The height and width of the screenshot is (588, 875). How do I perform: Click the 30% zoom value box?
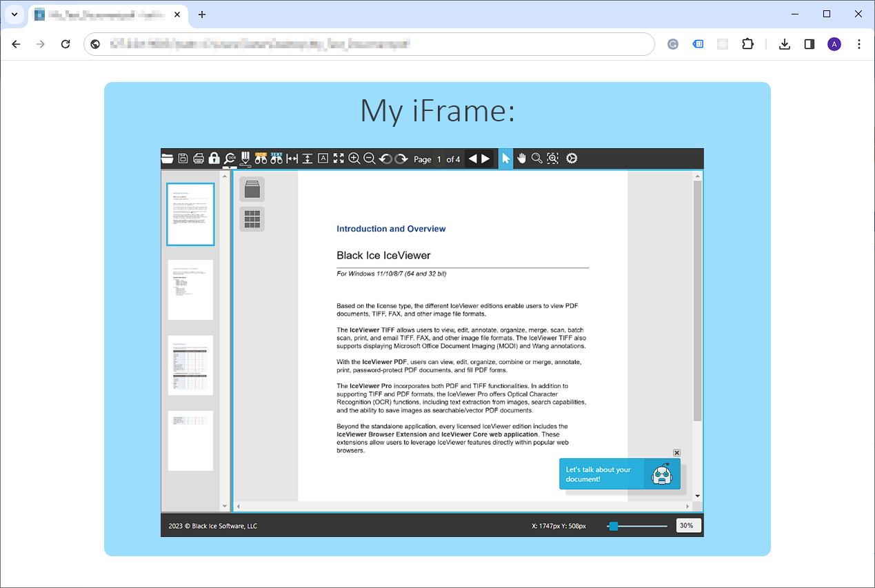click(687, 525)
